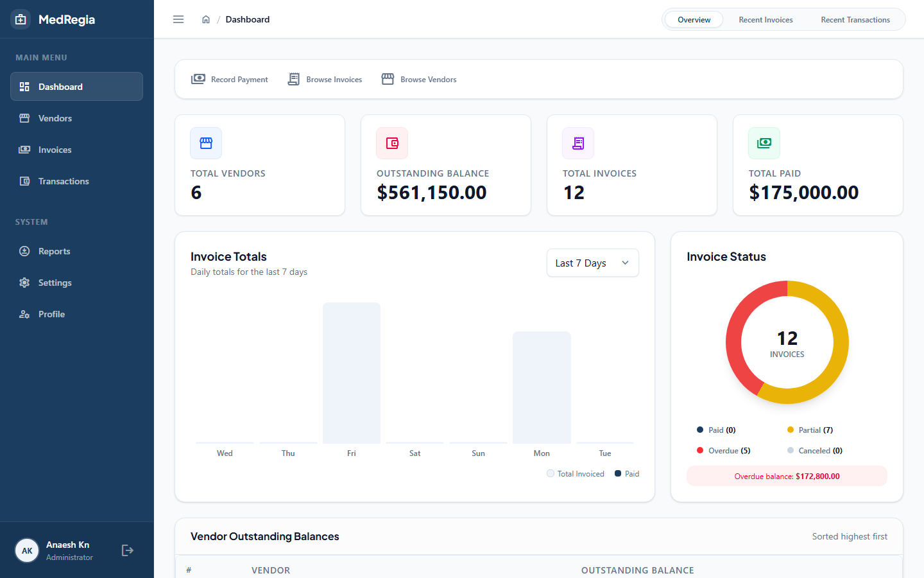Click the 12 INVOICES donut center label
924x578 pixels.
tap(787, 344)
